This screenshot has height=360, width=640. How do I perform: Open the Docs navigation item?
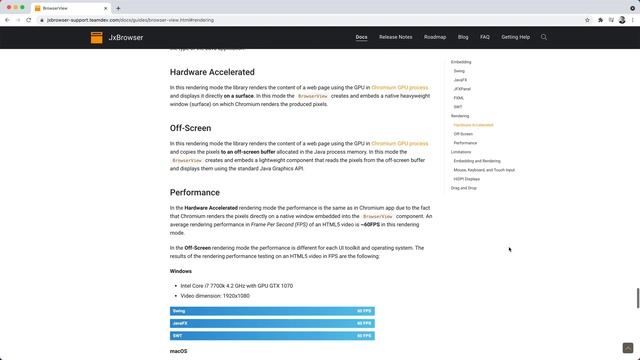(361, 37)
